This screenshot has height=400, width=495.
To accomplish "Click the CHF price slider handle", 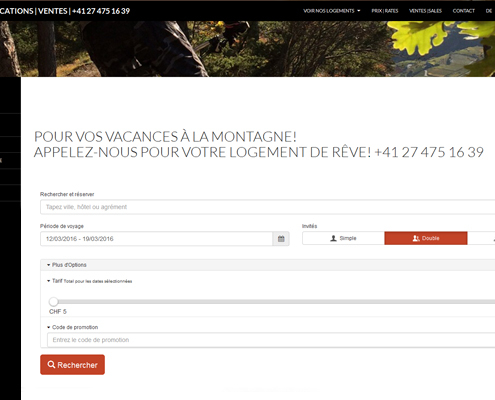I will (x=53, y=302).
